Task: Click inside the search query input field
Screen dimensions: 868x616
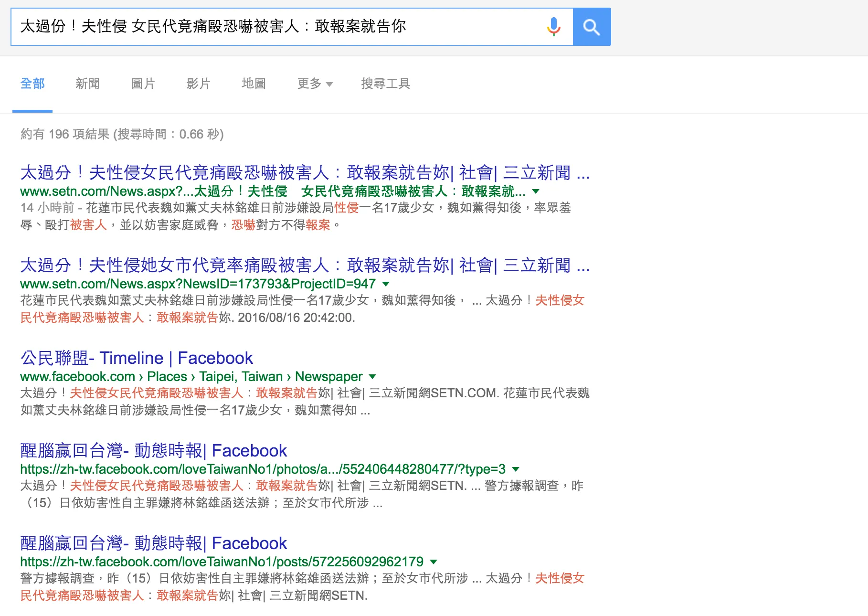Action: (x=286, y=27)
